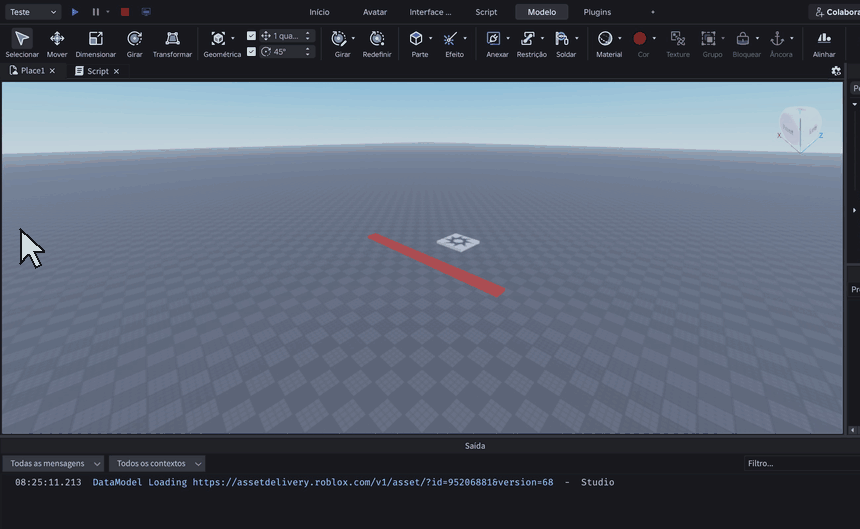
Task: Click the Grupo group icon
Action: tap(709, 38)
